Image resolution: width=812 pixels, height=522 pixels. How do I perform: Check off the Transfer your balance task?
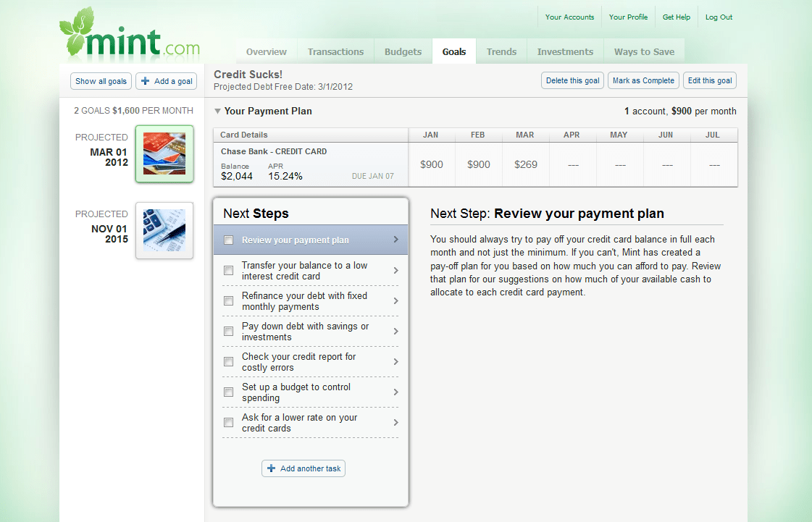[x=228, y=270]
